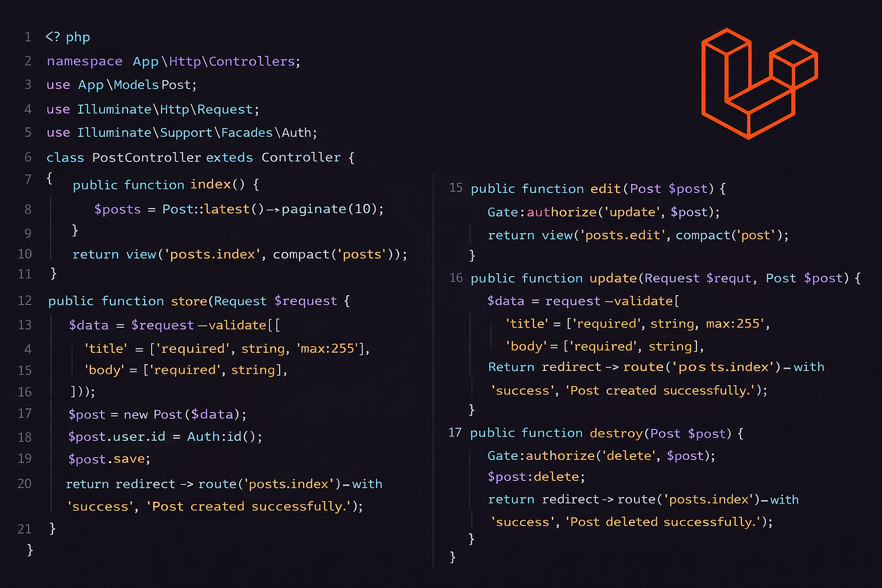Select the paginate method call
Screen dimensions: 882x588
pyautogui.click(x=314, y=209)
